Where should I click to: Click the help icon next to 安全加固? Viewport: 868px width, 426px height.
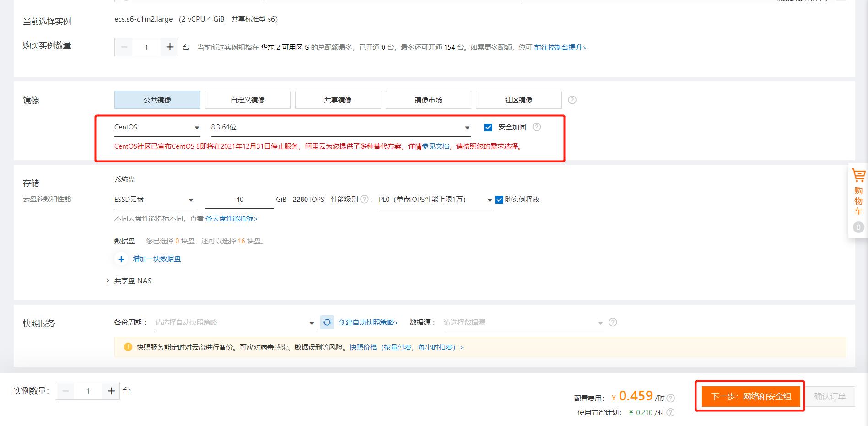pyautogui.click(x=537, y=127)
